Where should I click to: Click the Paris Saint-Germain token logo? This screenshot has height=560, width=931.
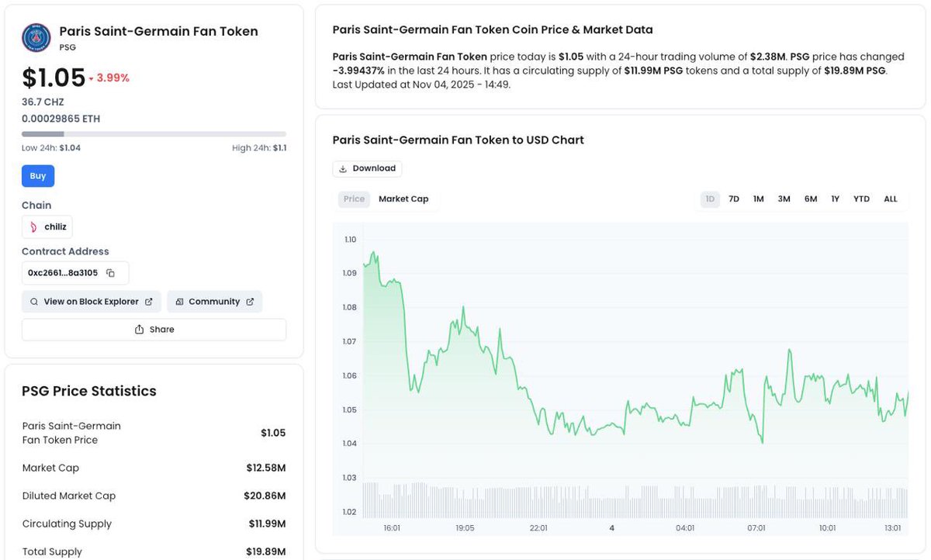pos(36,37)
